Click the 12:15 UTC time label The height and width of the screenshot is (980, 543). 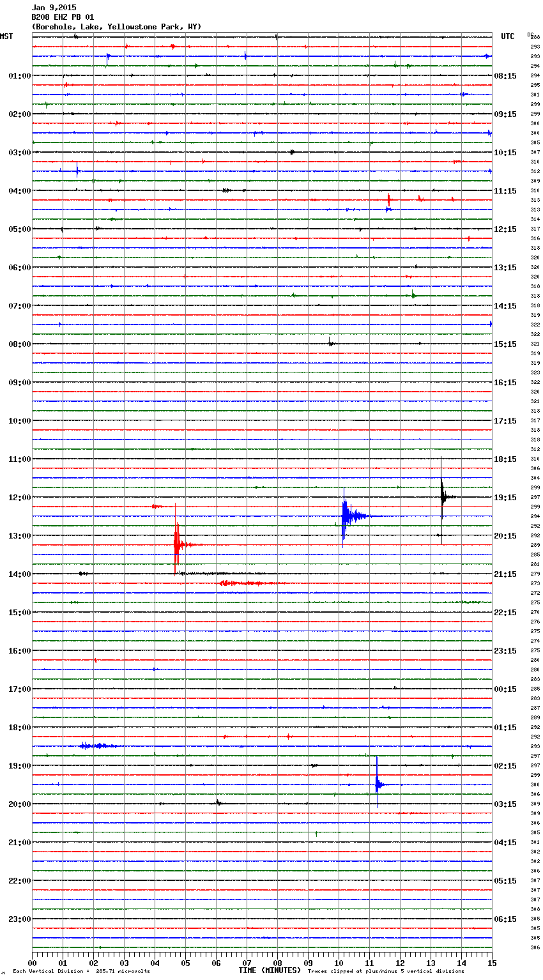coord(505,229)
